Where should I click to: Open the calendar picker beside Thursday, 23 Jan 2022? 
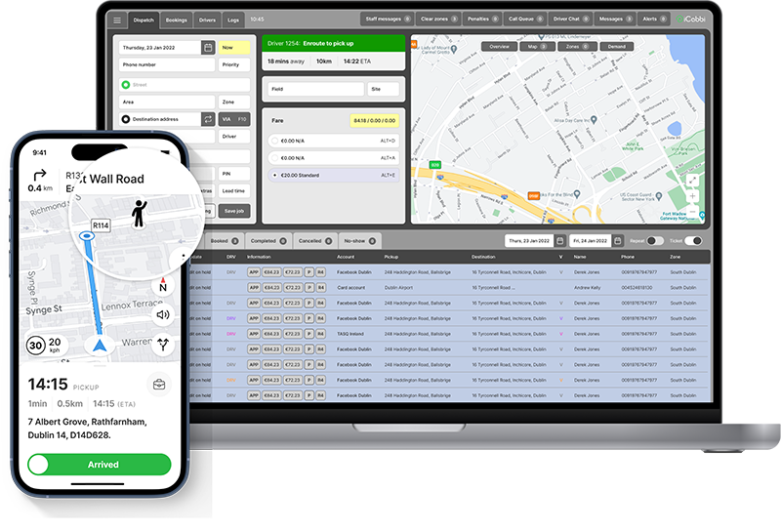click(x=208, y=47)
